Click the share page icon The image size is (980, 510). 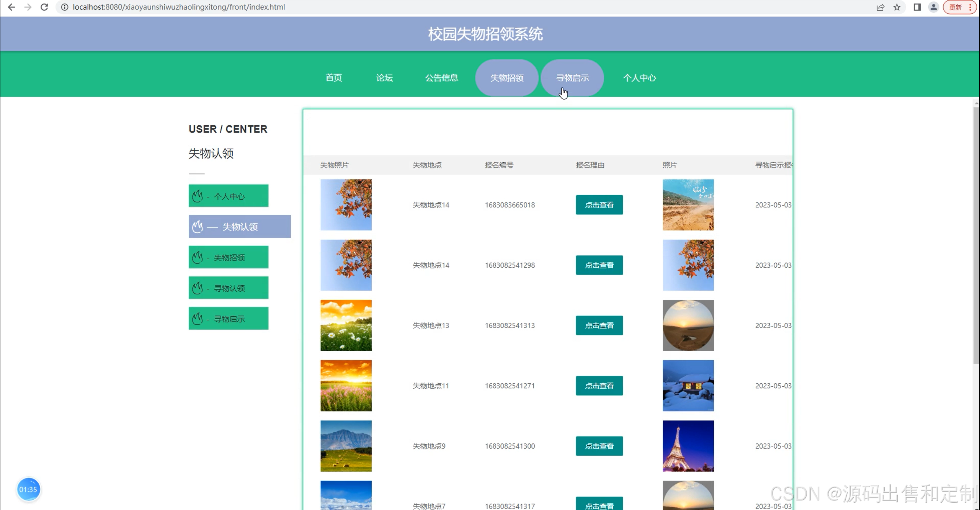[x=880, y=7]
